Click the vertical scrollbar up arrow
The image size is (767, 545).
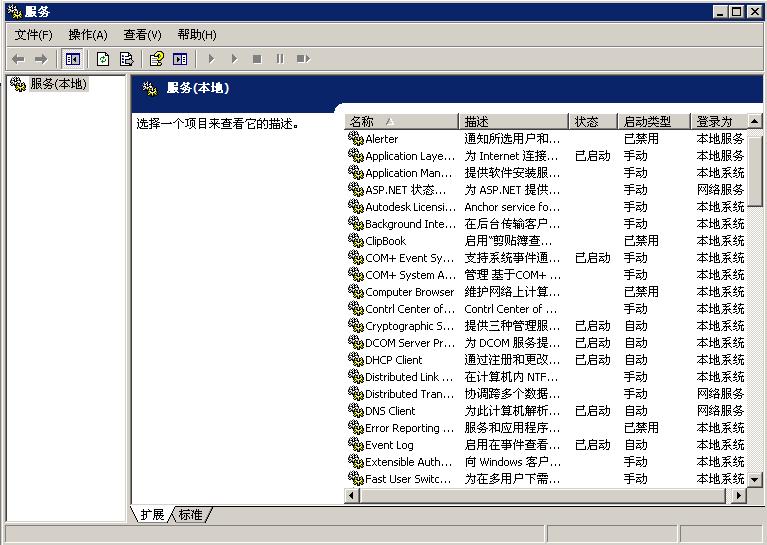coord(755,121)
